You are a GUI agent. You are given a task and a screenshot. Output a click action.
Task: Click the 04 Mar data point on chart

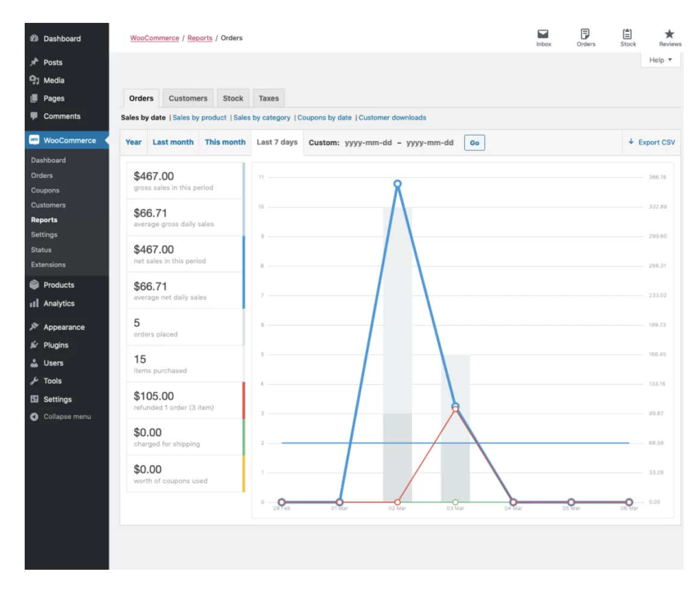513,502
